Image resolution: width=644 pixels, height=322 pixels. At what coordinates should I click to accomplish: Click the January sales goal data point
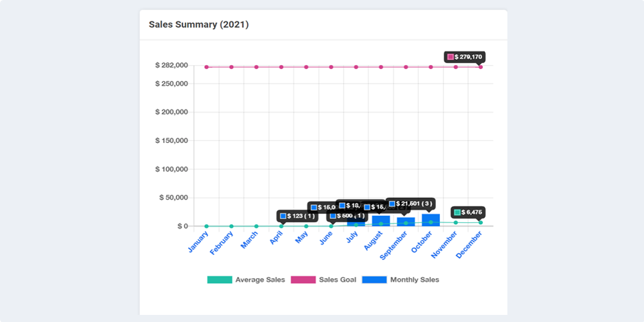tap(207, 67)
